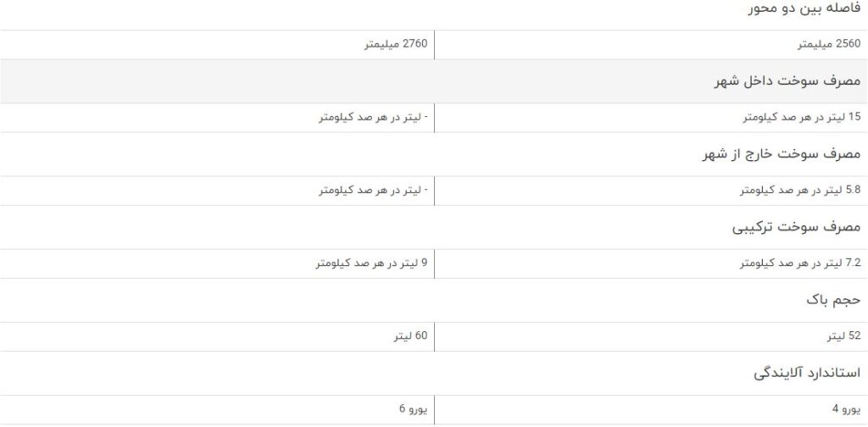The image size is (868, 427).
Task: Select the '60 لیتر' tank volume cell
Action: tap(410, 336)
